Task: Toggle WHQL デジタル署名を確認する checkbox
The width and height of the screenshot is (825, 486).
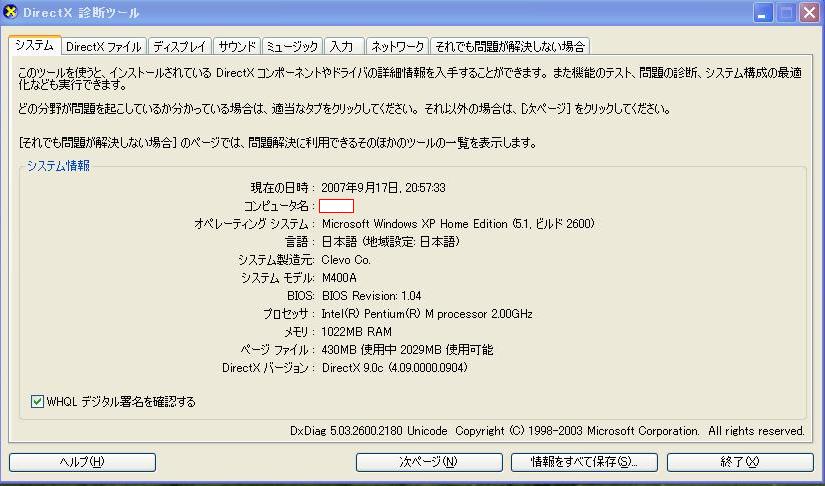Action: coord(37,402)
